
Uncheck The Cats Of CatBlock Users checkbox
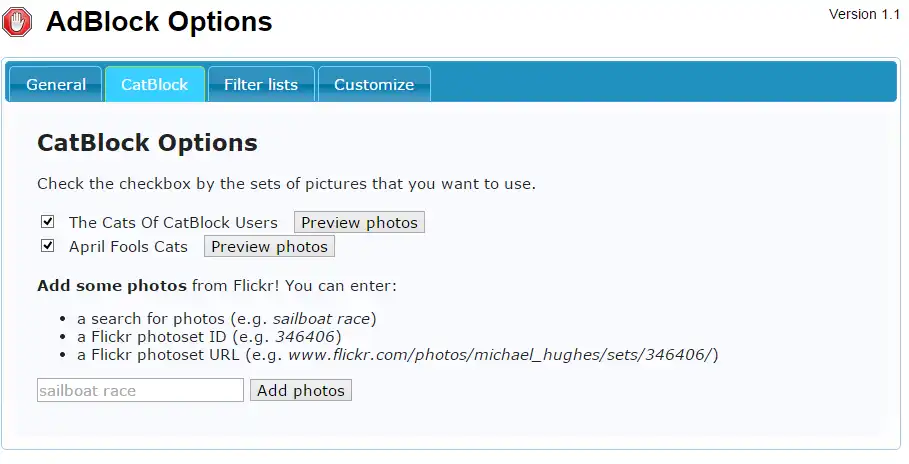pyautogui.click(x=47, y=222)
